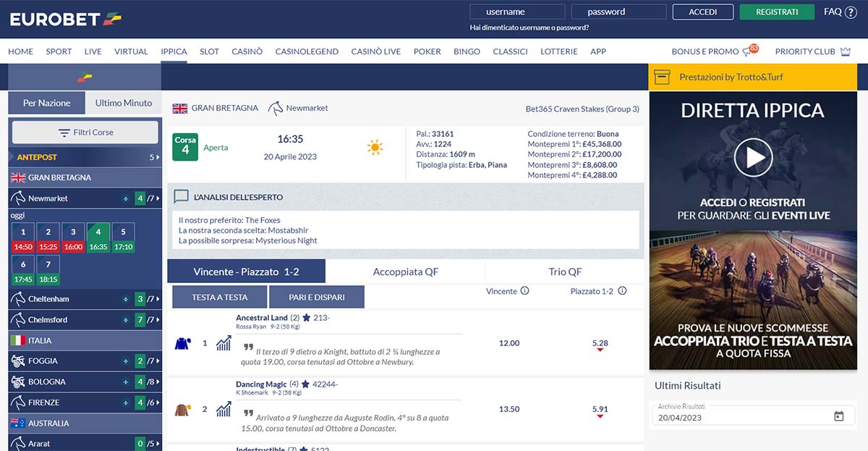Open the Bonus e Promo megaphone icon
The width and height of the screenshot is (868, 451).
coord(748,52)
